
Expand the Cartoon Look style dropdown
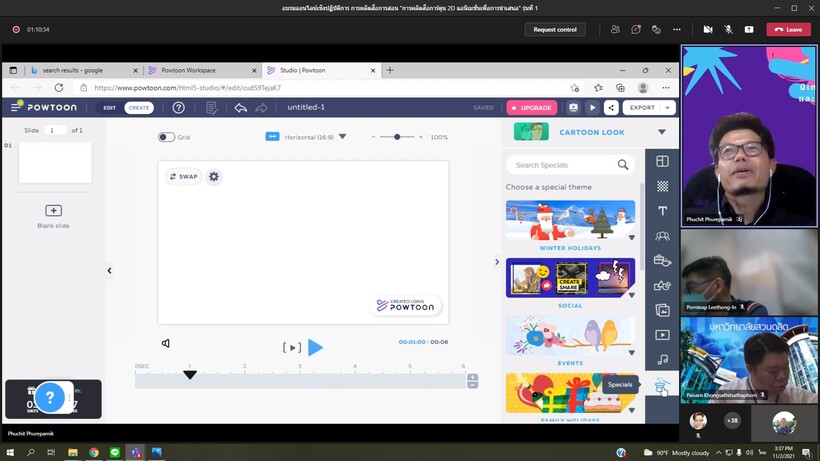(661, 132)
